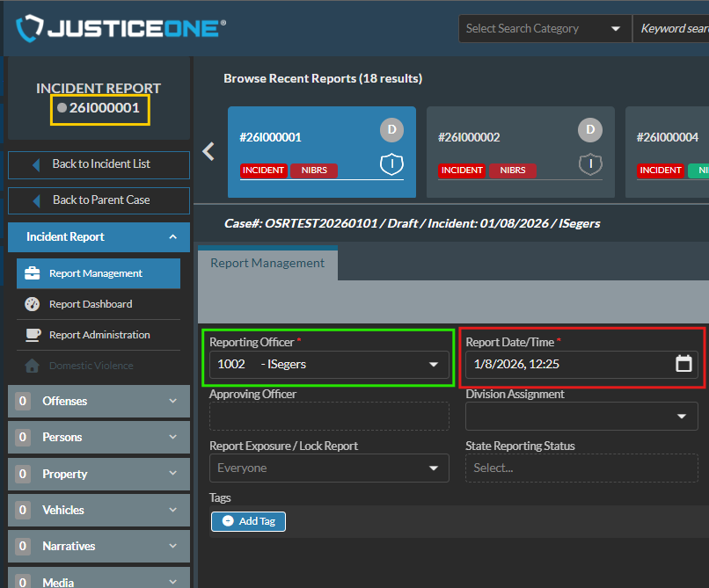This screenshot has width=709, height=588.
Task: Click the Persons count badge
Action: click(23, 438)
